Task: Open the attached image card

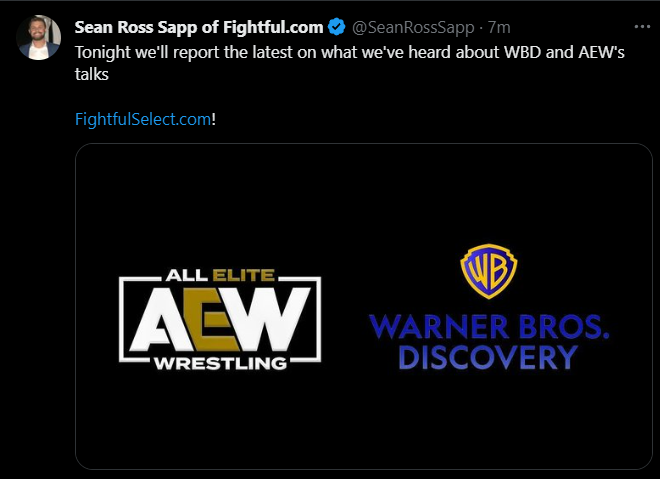Action: pos(364,306)
